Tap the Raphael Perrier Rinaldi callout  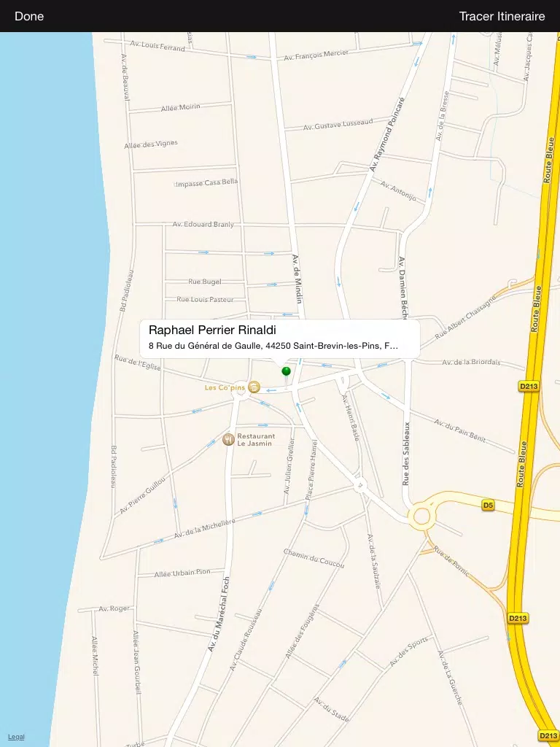click(280, 338)
